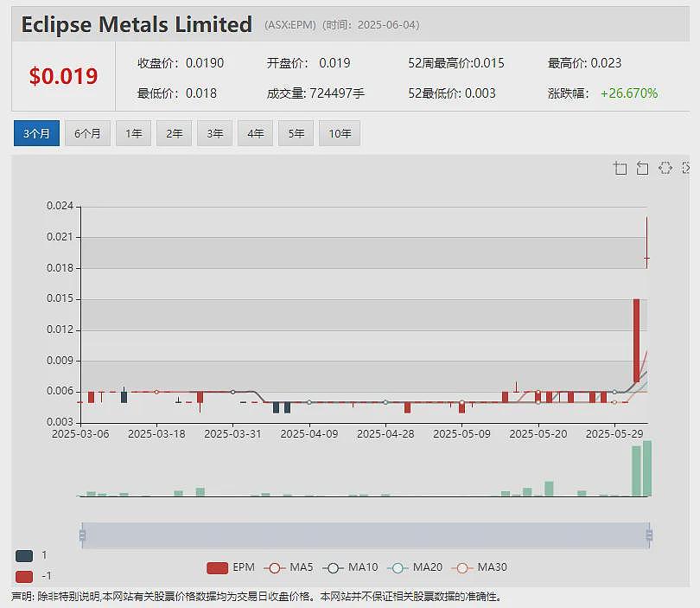The height and width of the screenshot is (608, 700).
Task: Click the tallest green volume bar
Action: (x=647, y=468)
